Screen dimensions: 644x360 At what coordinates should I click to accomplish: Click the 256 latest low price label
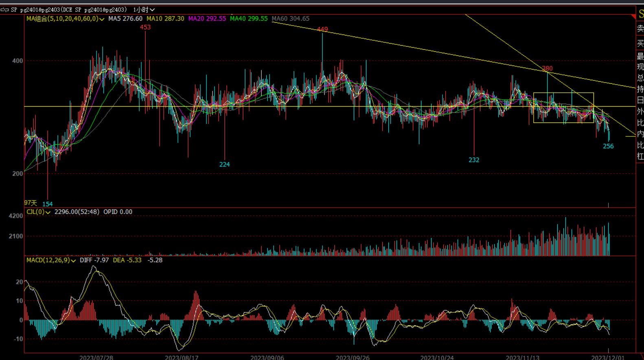(608, 146)
